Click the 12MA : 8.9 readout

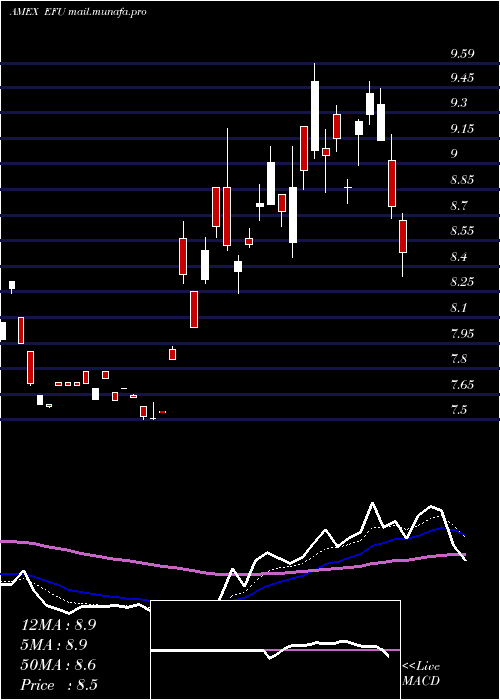point(59,625)
